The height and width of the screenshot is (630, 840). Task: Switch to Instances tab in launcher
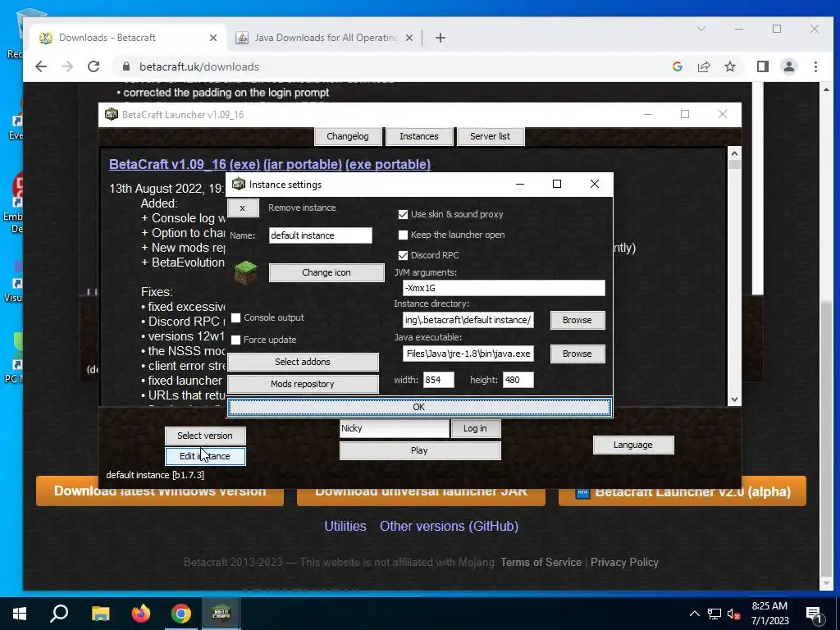(419, 136)
